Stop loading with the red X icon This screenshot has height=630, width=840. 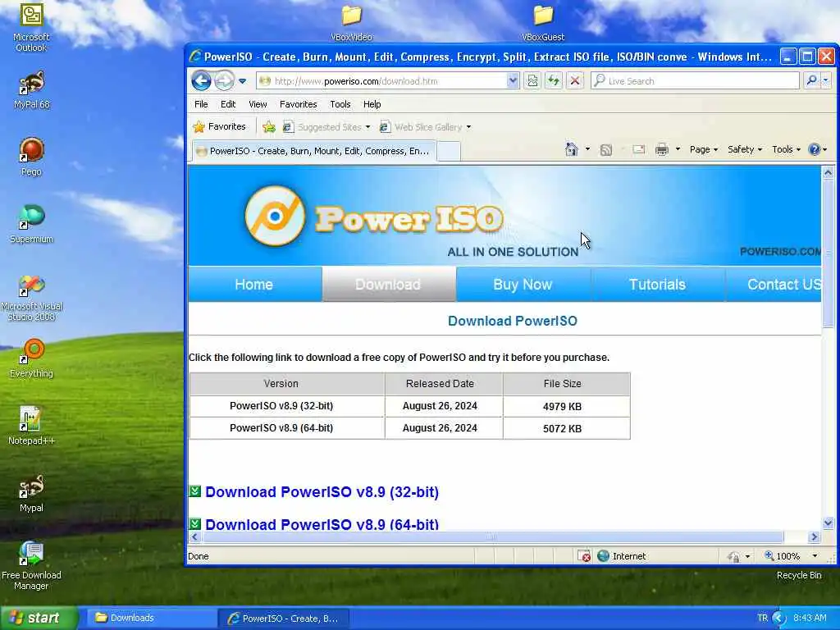pos(575,81)
